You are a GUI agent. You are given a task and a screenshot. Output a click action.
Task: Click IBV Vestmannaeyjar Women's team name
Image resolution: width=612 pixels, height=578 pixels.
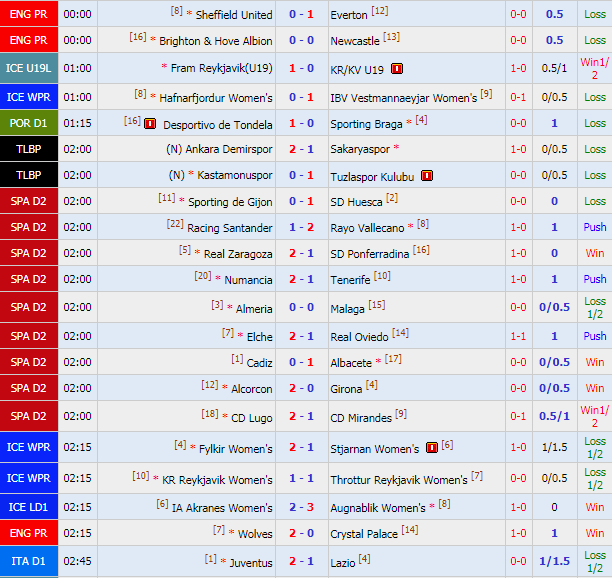coord(404,98)
